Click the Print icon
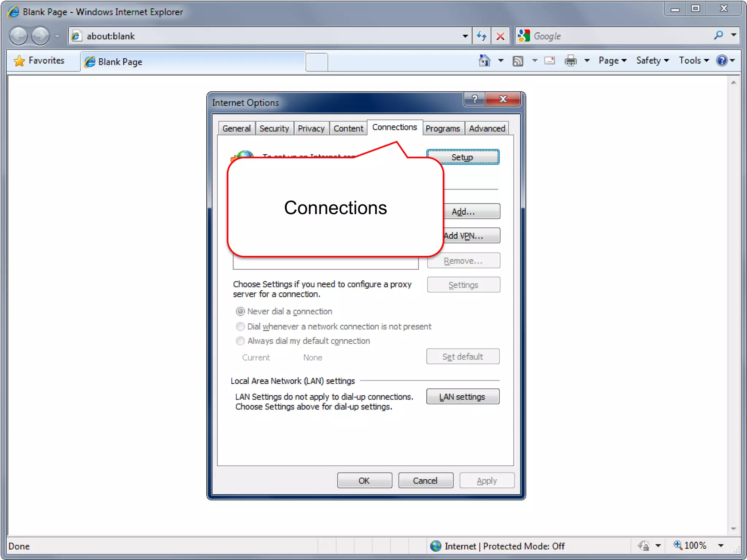 point(570,61)
